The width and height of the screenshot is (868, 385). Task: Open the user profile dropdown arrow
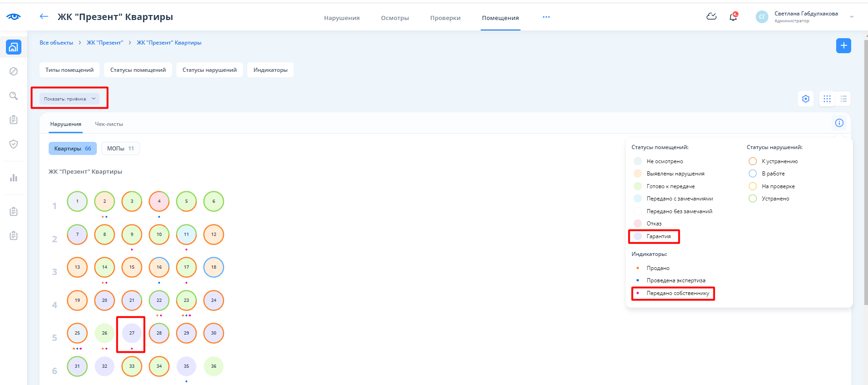(x=852, y=17)
